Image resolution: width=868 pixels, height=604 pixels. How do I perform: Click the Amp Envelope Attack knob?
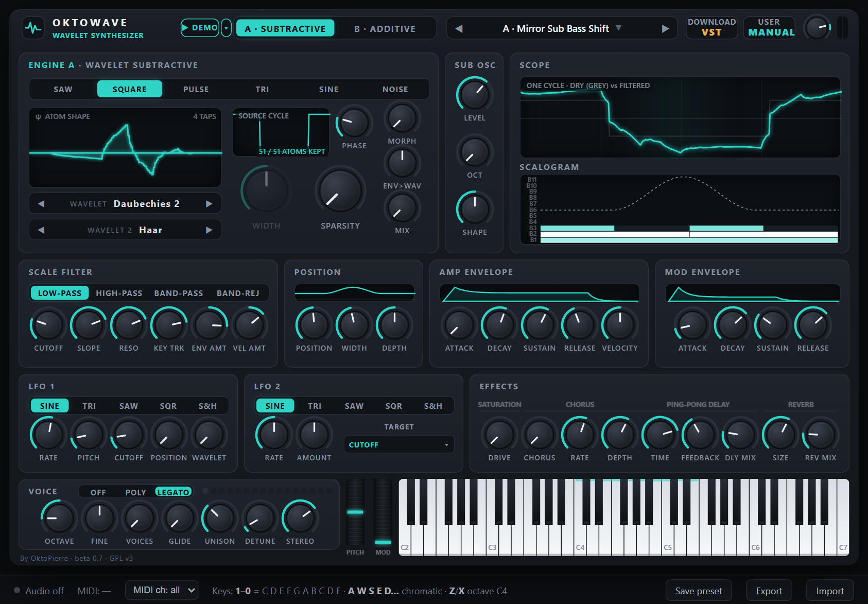tap(459, 325)
